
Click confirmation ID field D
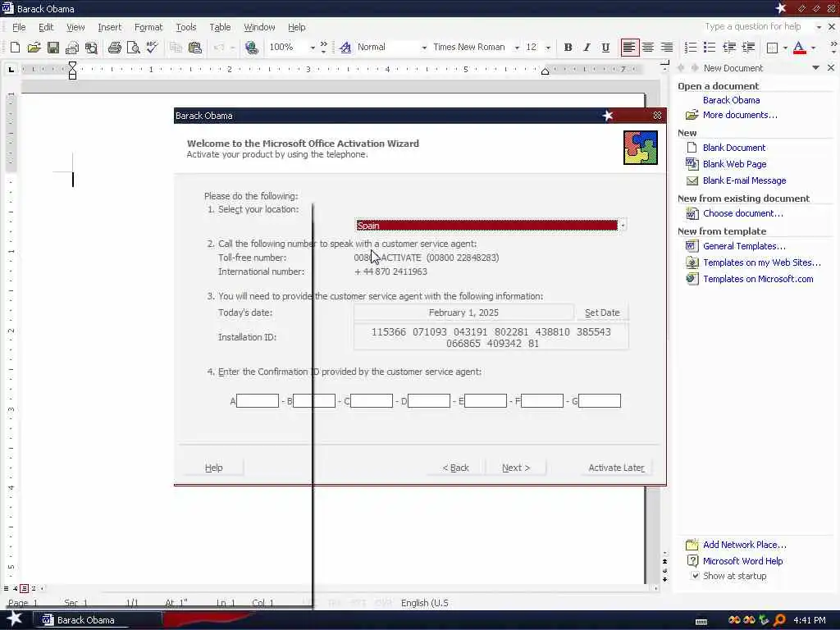click(x=428, y=400)
